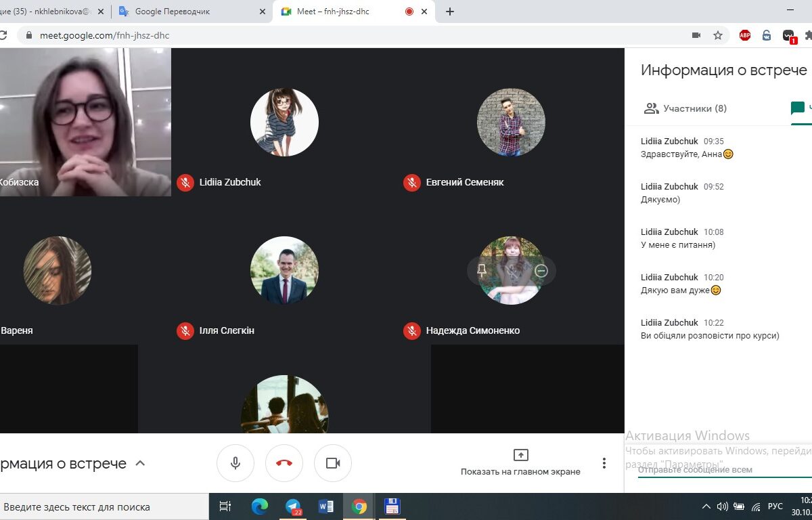This screenshot has width=812, height=520.
Task: Expand the meeting information chevron
Action: (140, 463)
